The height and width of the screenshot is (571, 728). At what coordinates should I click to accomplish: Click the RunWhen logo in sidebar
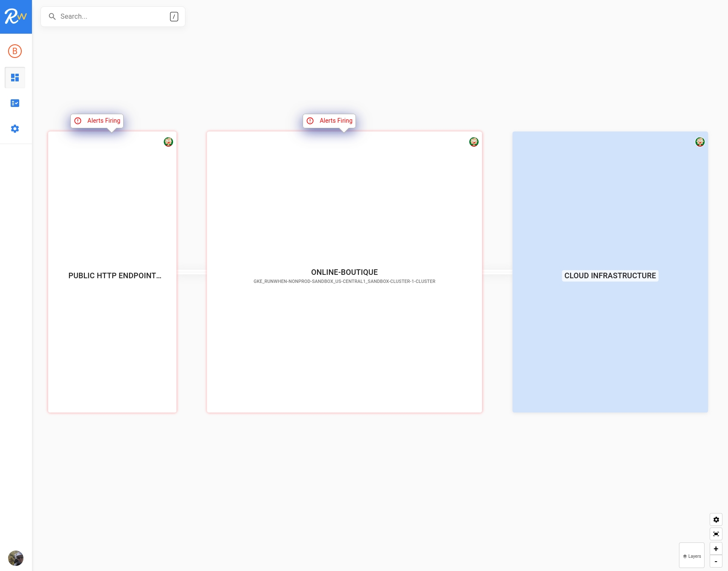click(x=16, y=17)
